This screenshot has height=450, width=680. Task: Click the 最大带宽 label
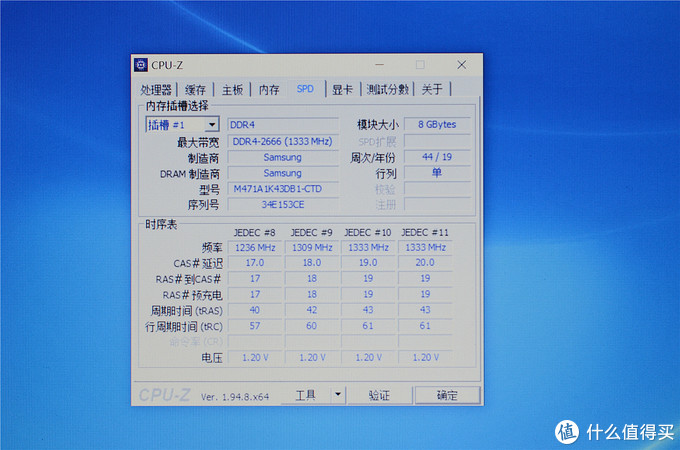[198, 142]
